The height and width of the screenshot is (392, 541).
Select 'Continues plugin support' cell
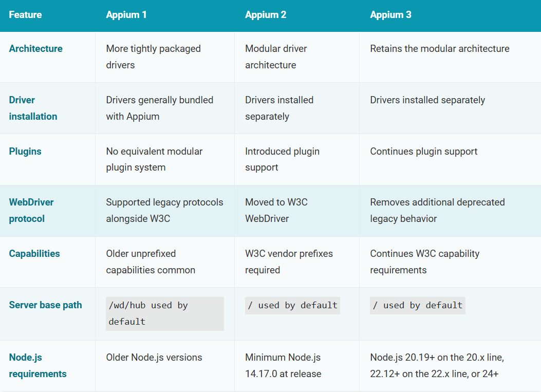click(424, 152)
